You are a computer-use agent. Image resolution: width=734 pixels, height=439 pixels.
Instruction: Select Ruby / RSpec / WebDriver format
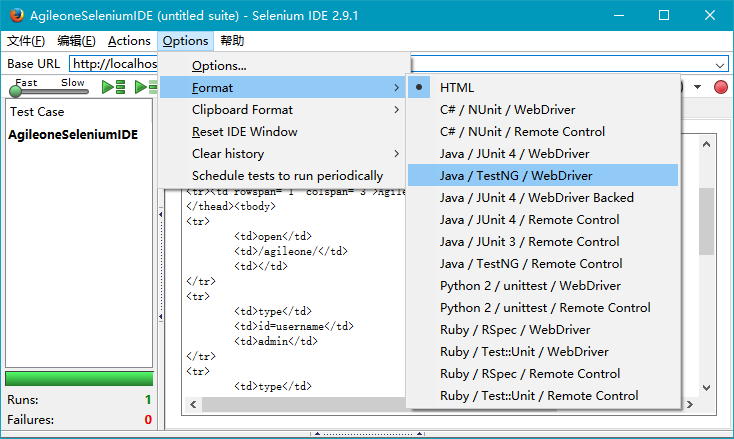coord(543,329)
